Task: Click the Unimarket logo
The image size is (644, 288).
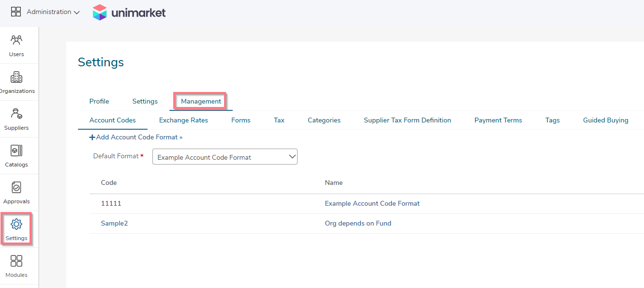Action: 129,13
